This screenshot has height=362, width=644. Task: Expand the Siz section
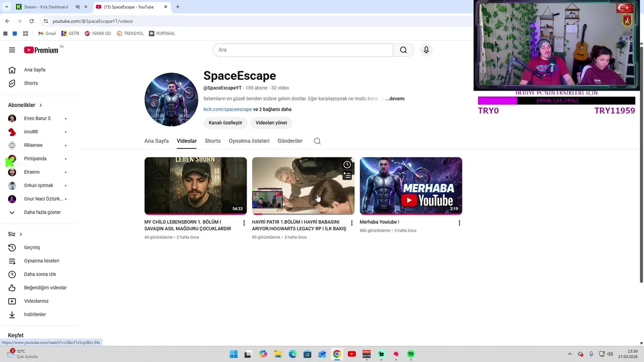[15, 234]
